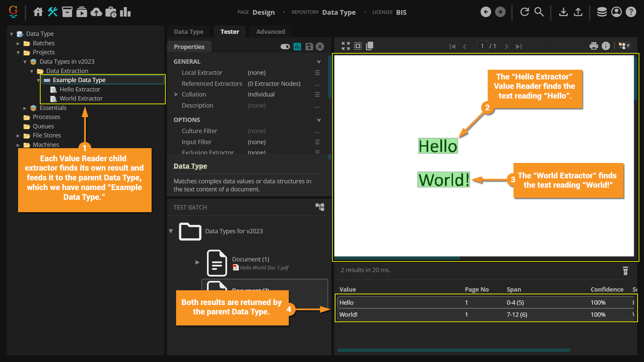Image resolution: width=644 pixels, height=362 pixels.
Task: Click the save icon in Properties panel
Action: coord(309,47)
